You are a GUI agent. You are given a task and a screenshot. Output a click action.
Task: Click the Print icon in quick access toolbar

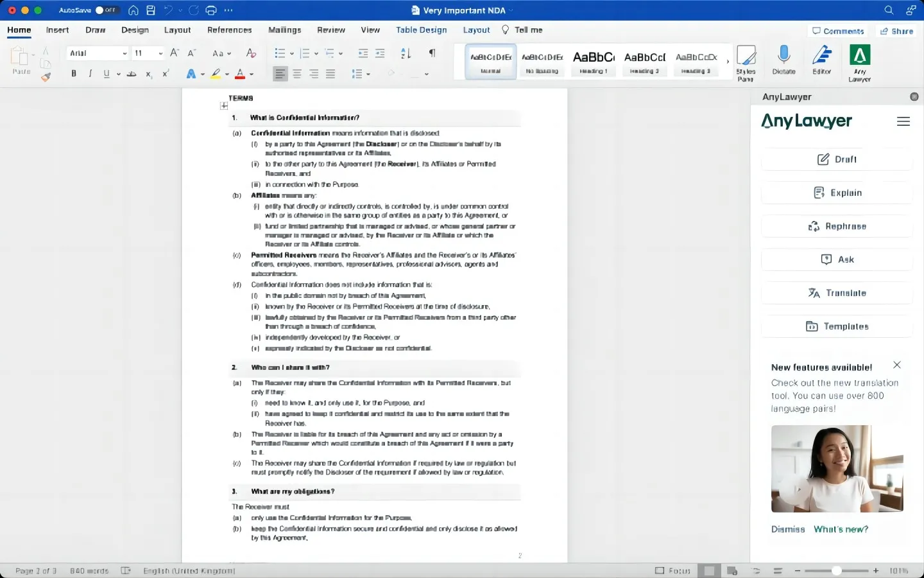(211, 10)
